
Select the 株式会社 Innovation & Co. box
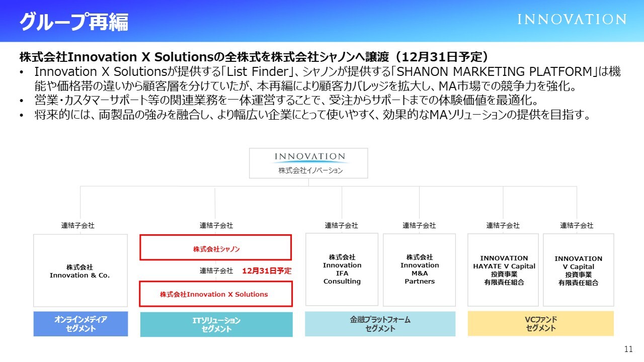pos(79,270)
